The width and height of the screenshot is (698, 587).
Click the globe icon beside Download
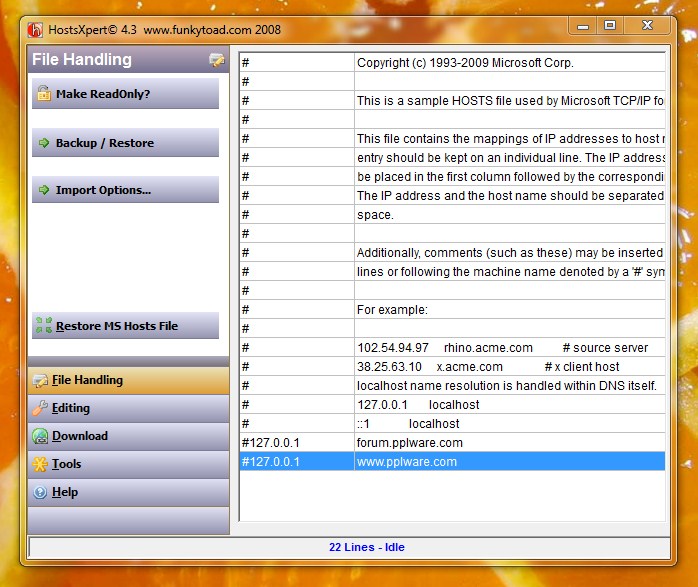coord(40,436)
